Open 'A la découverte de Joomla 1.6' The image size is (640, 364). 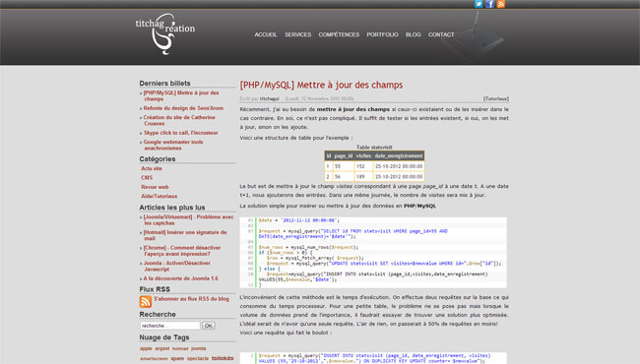click(180, 278)
